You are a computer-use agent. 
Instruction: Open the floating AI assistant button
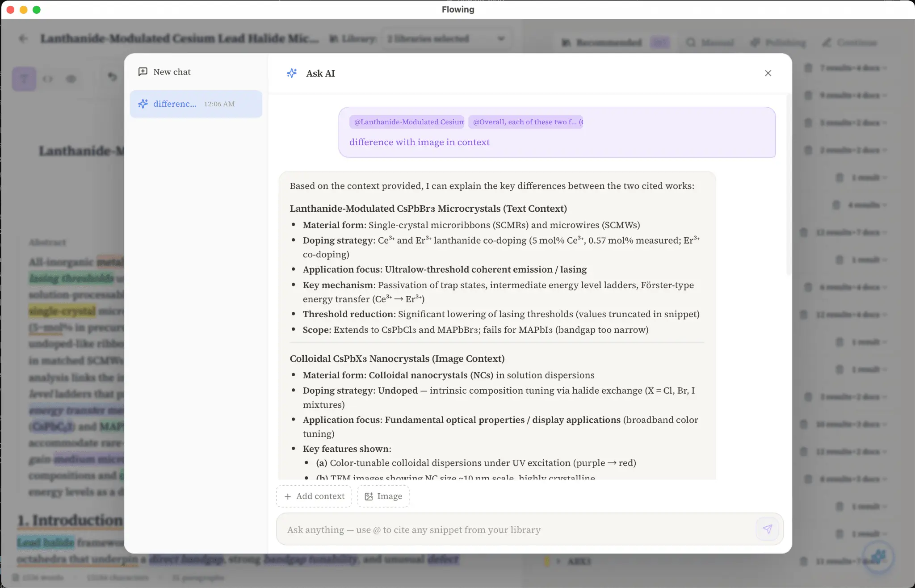pos(879,557)
